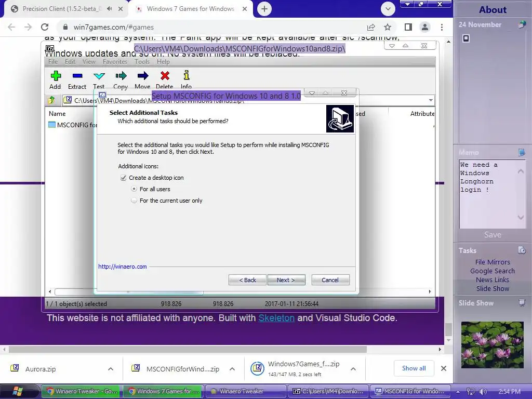Click Next in the setup wizard

[x=286, y=280]
